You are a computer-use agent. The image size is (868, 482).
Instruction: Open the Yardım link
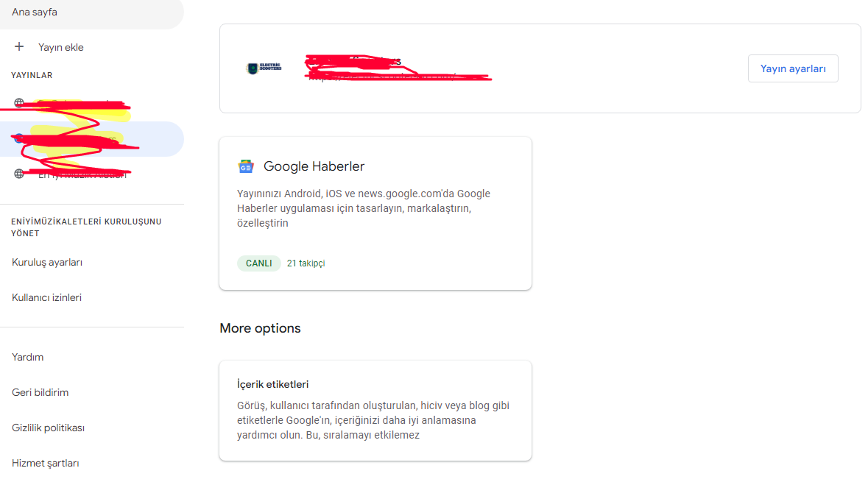pos(28,358)
